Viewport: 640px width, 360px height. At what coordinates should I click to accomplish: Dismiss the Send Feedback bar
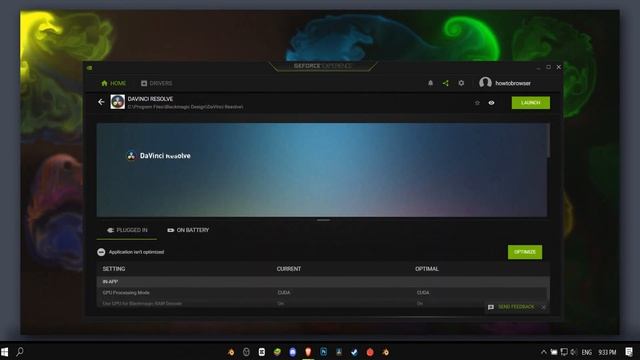click(543, 307)
